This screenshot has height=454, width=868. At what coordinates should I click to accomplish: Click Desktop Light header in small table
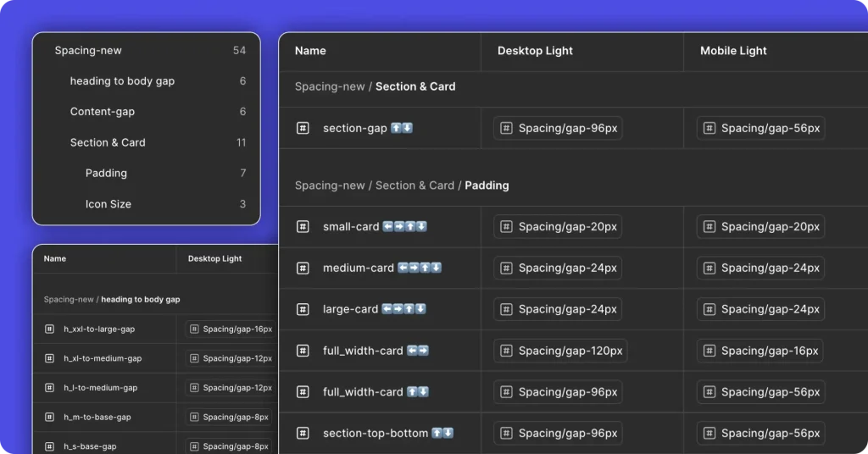pyautogui.click(x=214, y=259)
